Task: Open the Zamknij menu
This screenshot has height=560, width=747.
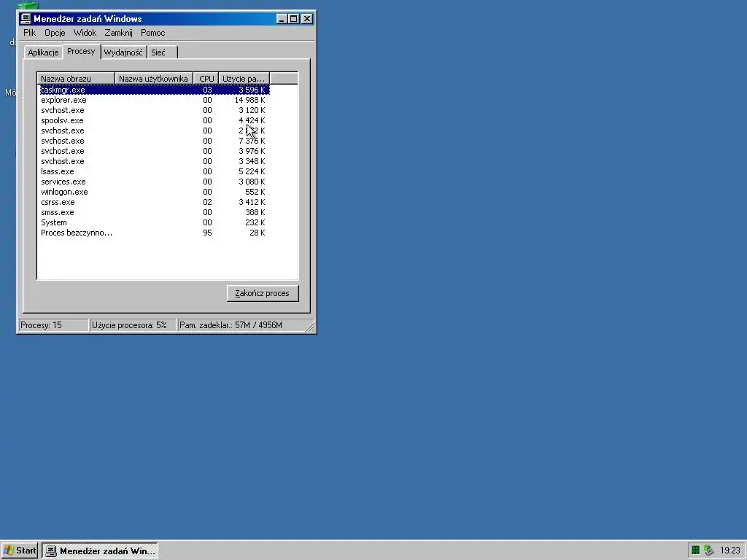Action: pos(119,33)
